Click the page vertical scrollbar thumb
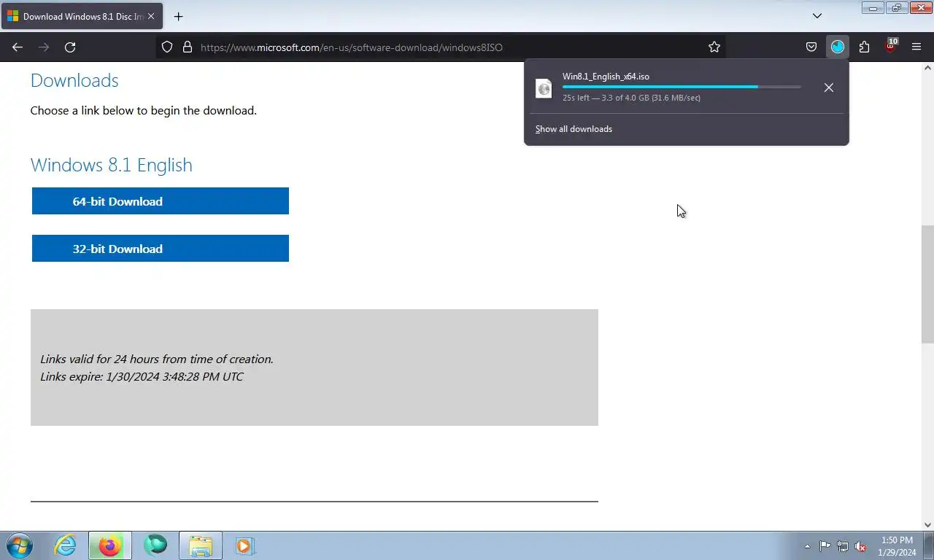The height and width of the screenshot is (560, 934). pyautogui.click(x=927, y=284)
